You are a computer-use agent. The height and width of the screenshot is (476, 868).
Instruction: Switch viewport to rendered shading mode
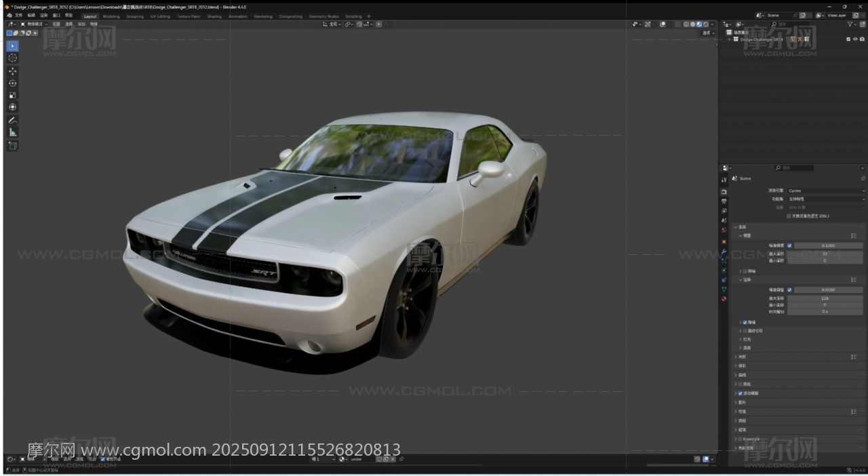[707, 24]
